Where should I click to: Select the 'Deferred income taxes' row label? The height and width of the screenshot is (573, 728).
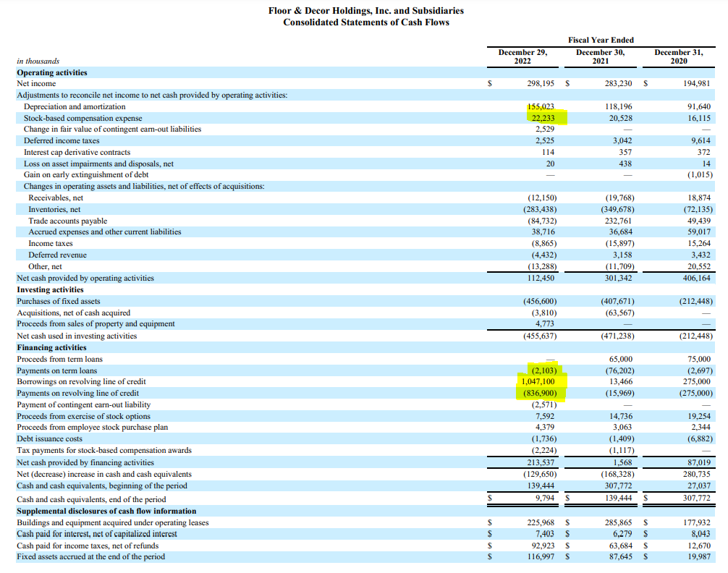click(x=62, y=140)
